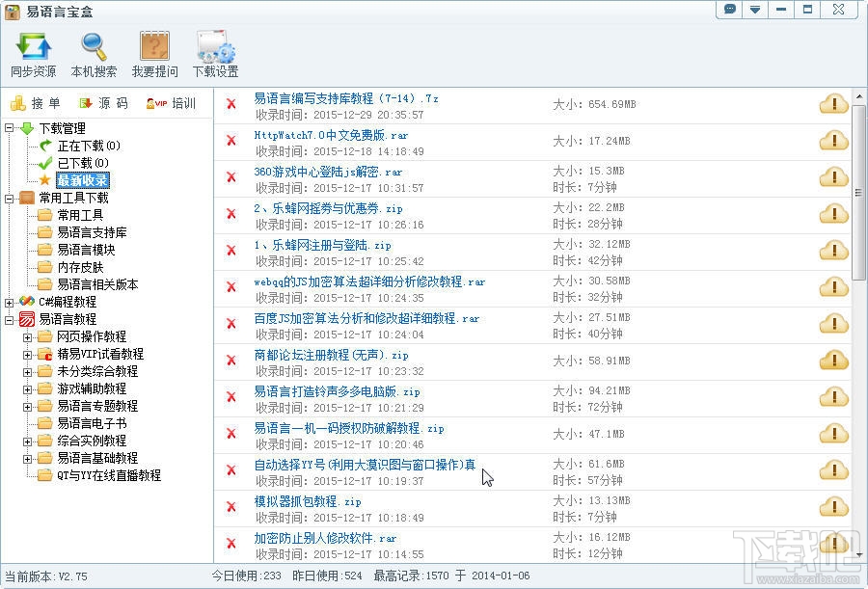Download webqq的JS加密算法 tutorial via cloud icon

click(833, 286)
